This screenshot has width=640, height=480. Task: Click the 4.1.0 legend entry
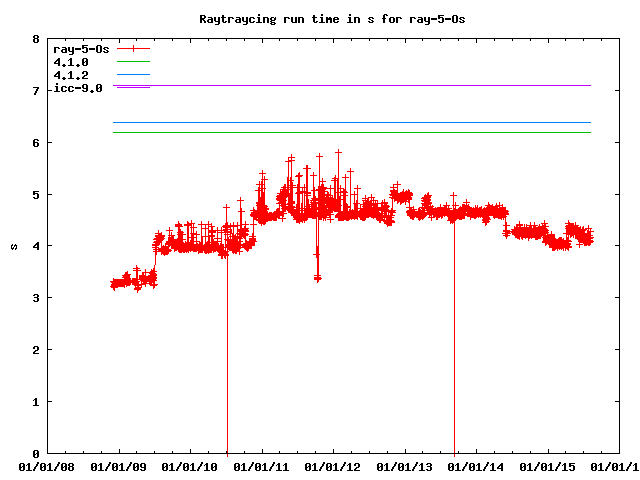71,62
